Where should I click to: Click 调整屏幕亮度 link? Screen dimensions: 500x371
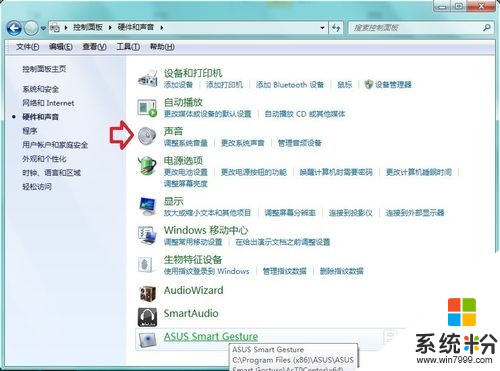click(x=186, y=184)
